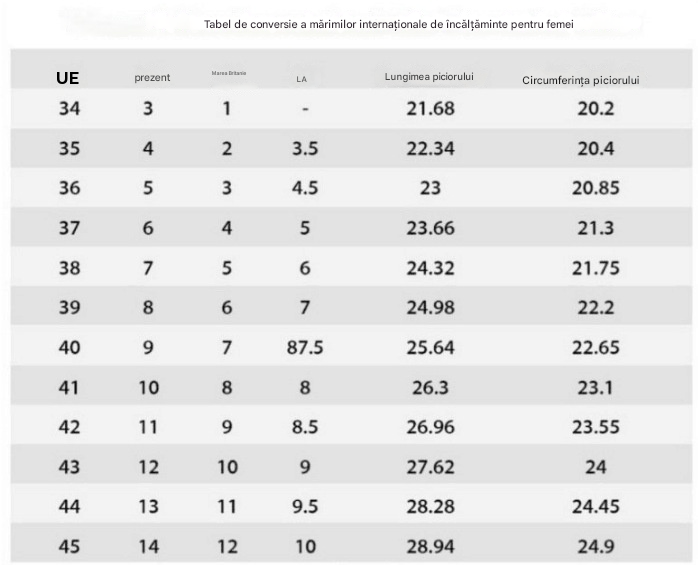
Task: Click the 9.5 LA value
Action: pos(305,507)
